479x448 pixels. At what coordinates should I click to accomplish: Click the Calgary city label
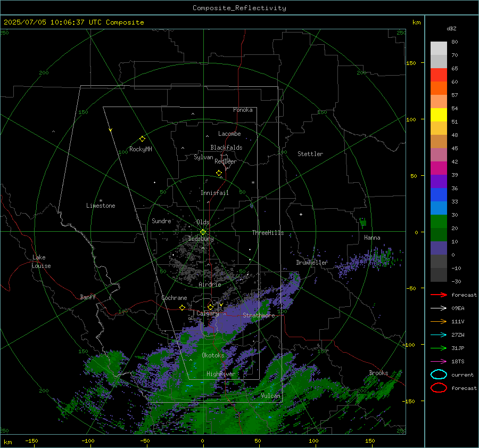point(208,313)
